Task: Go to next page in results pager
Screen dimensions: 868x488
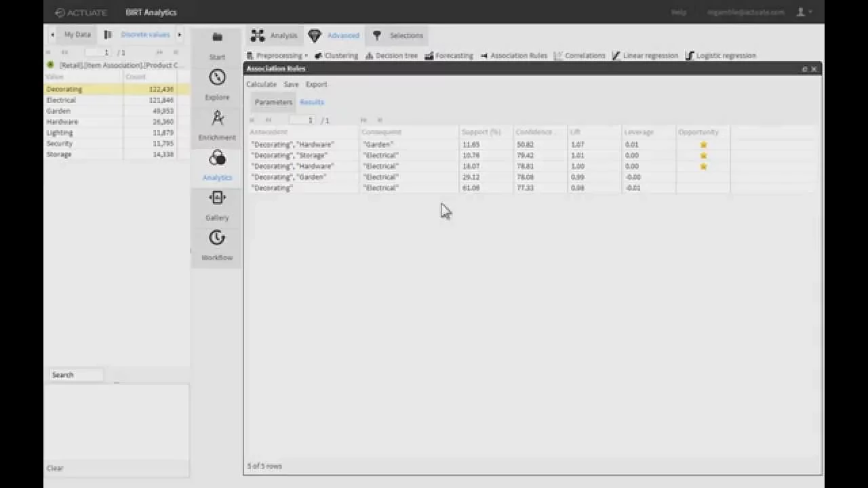Action: [363, 120]
